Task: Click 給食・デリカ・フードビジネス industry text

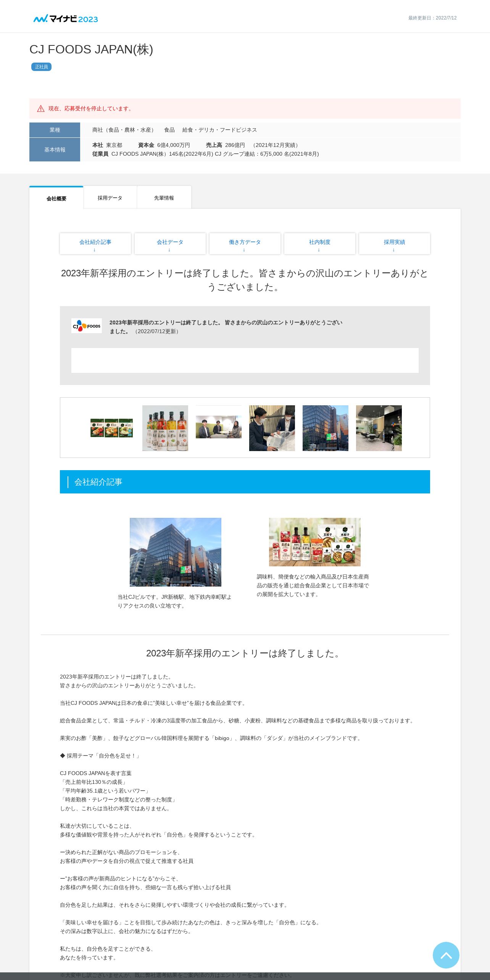Action: point(220,130)
